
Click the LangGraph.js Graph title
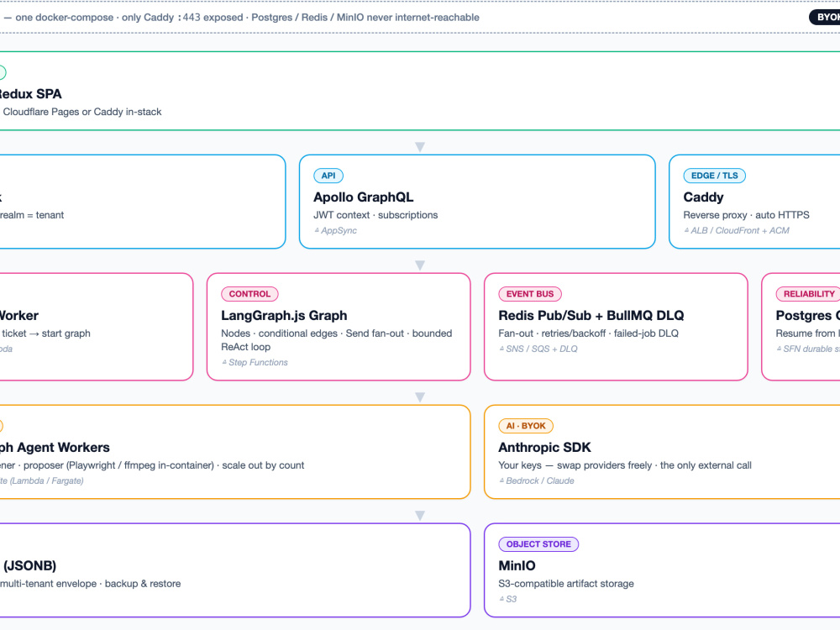(x=284, y=316)
